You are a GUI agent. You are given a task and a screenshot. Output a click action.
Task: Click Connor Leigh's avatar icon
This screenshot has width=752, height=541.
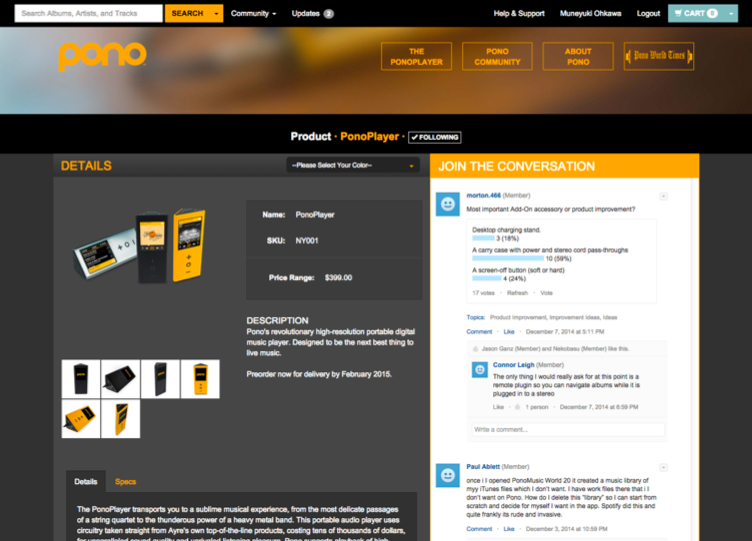[x=480, y=370]
